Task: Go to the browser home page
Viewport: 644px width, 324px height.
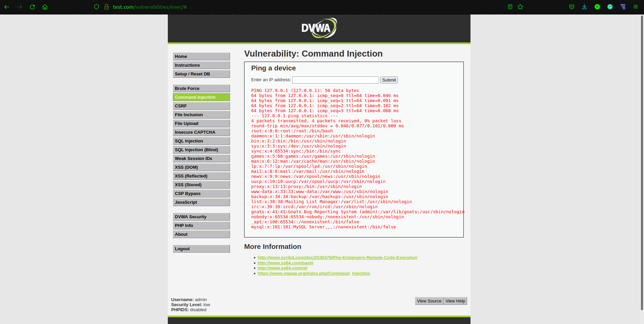Action: [x=45, y=7]
